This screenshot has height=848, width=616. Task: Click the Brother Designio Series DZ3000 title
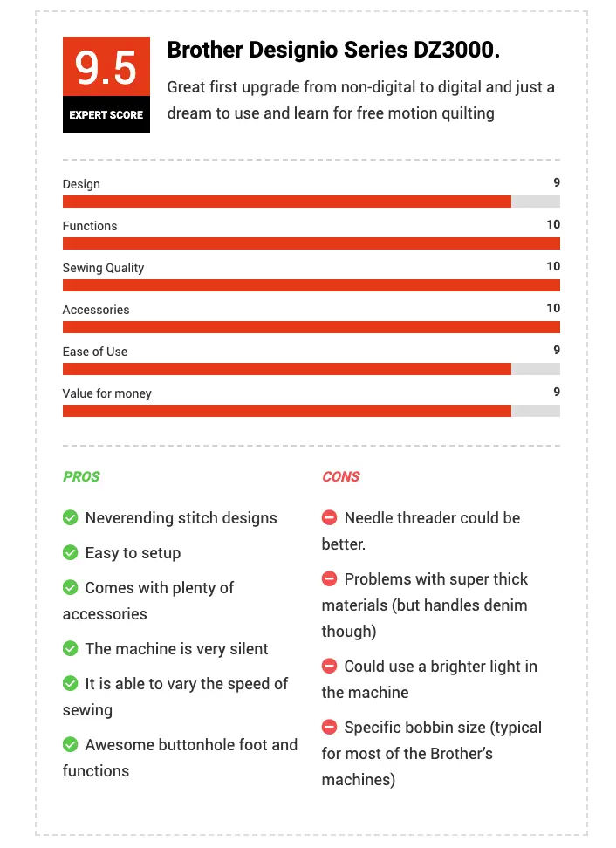[x=333, y=50]
